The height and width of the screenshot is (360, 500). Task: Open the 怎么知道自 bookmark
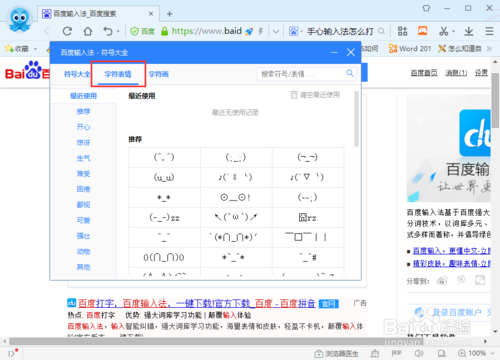tap(460, 49)
